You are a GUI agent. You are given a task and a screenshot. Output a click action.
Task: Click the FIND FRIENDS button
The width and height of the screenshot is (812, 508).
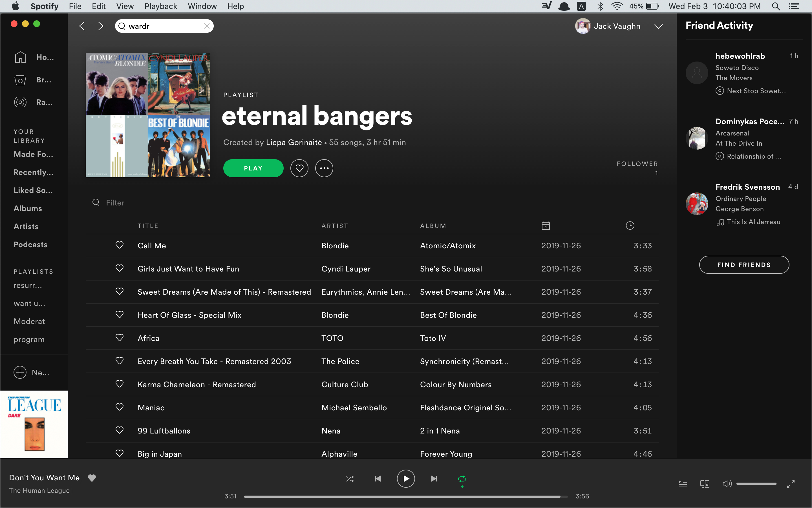tap(744, 265)
